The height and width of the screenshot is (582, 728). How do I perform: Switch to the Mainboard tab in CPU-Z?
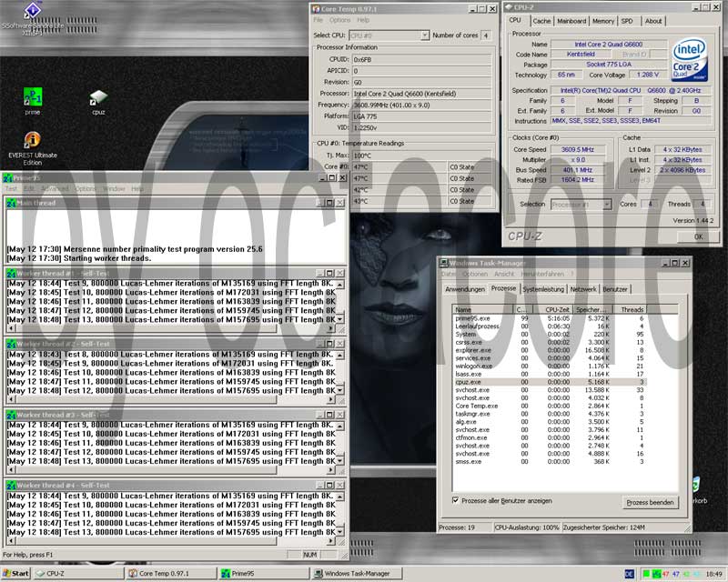tap(571, 21)
